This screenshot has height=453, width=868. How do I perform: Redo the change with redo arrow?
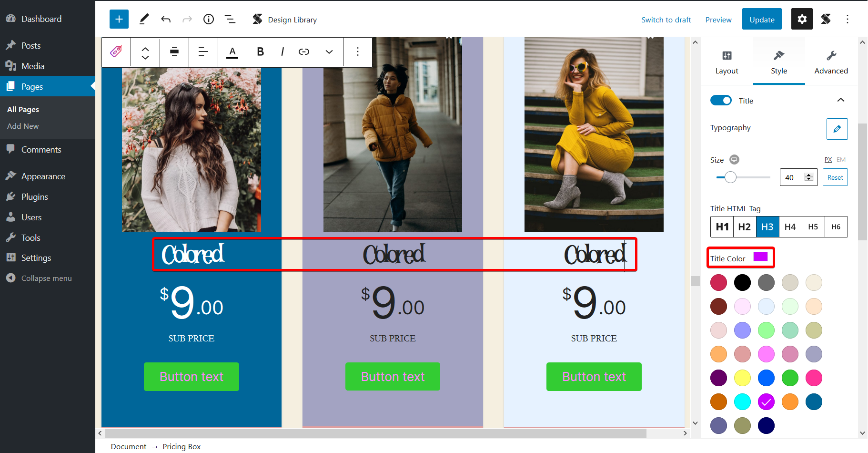point(187,19)
